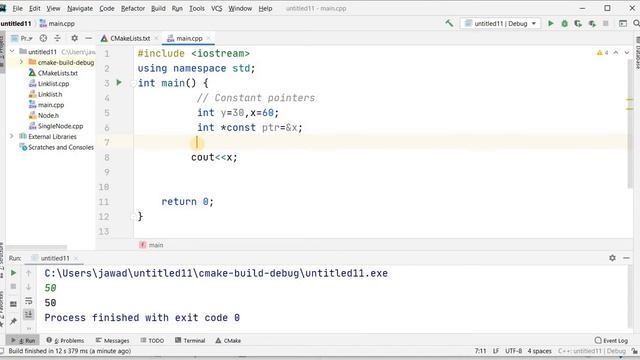Screen dimensions: 640x360
Task: Open the Terminal tool window
Action: point(190,340)
